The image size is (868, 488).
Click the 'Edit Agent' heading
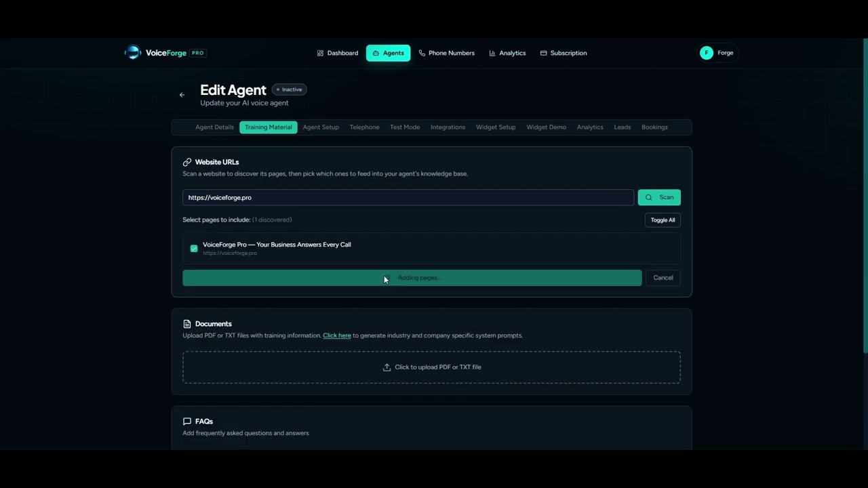coord(233,90)
